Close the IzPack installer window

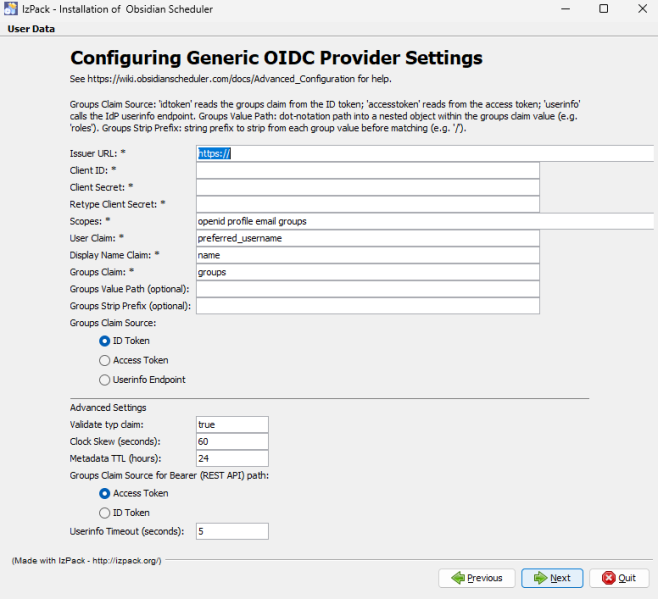click(642, 9)
